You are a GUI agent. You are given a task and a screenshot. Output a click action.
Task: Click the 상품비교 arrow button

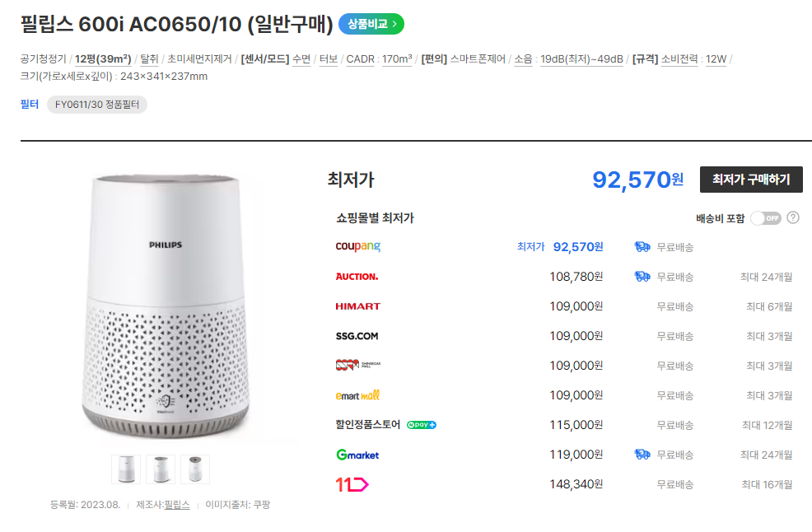(371, 24)
